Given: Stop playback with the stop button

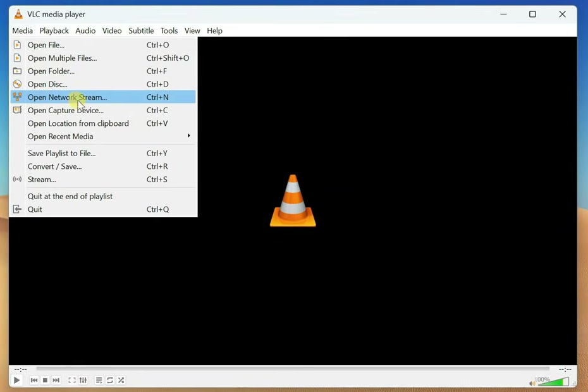Looking at the screenshot, I should [45, 381].
